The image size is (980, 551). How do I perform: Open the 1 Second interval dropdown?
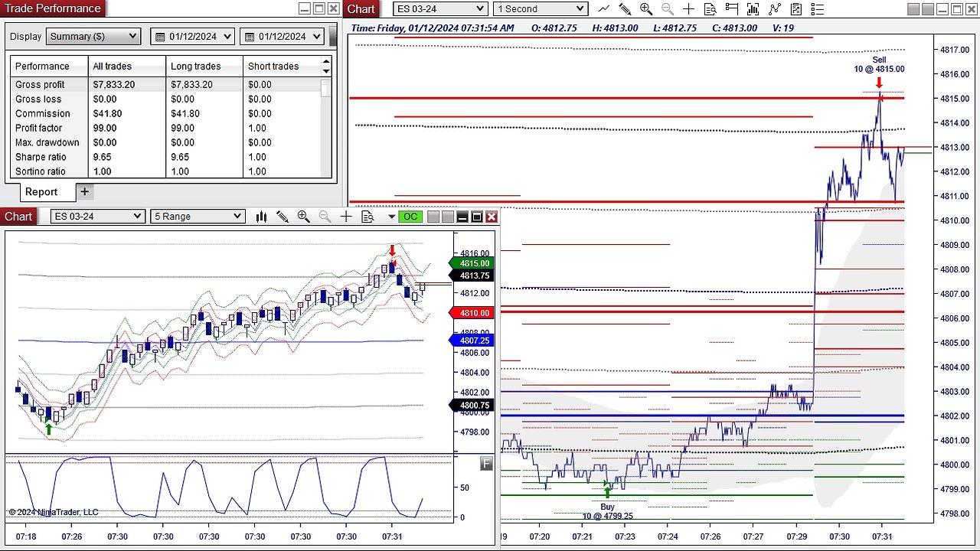(541, 9)
